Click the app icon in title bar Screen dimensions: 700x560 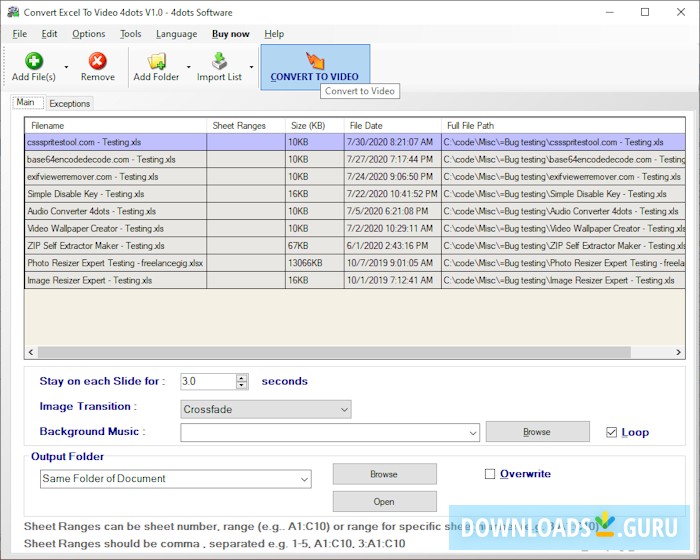pos(13,12)
